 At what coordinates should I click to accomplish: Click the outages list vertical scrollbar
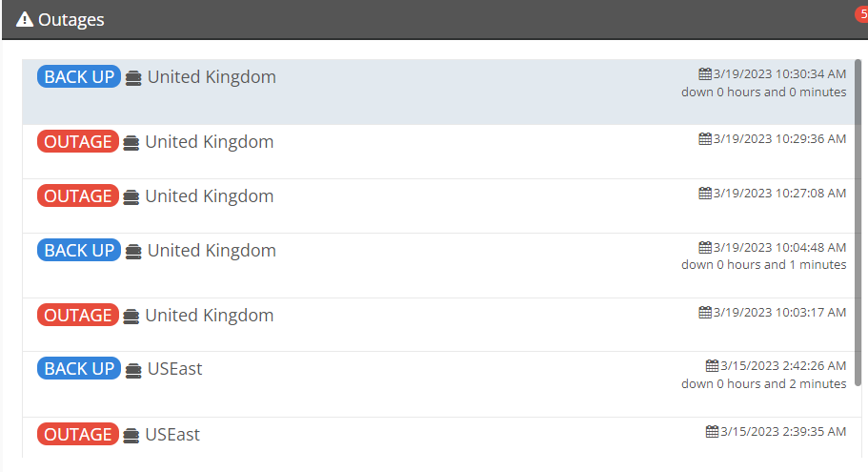858,221
